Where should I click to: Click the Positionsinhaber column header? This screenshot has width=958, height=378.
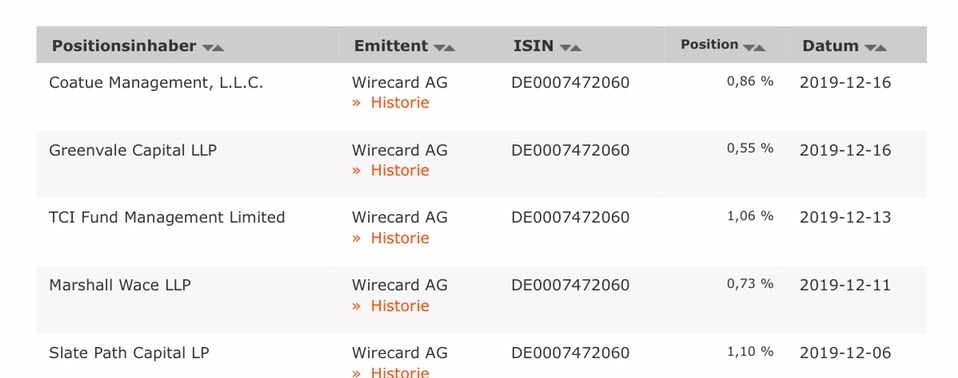pos(124,46)
